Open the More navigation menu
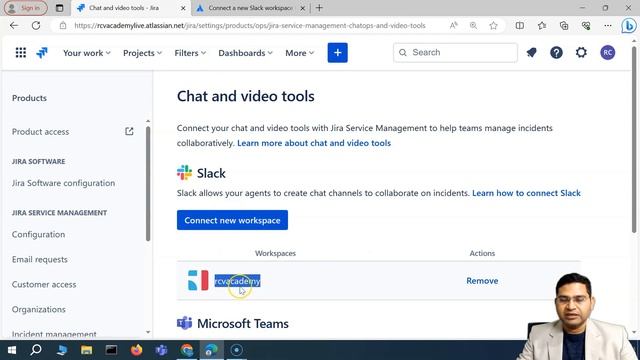This screenshot has height=360, width=640. [300, 53]
